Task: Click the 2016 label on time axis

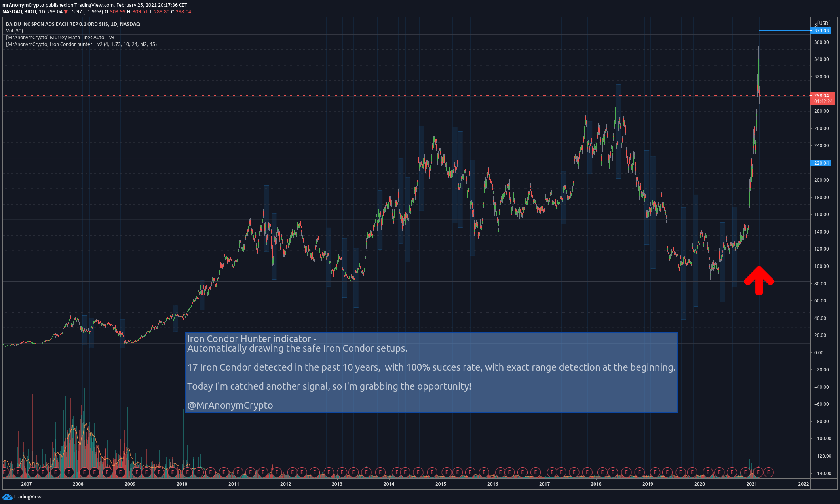Action: click(492, 484)
